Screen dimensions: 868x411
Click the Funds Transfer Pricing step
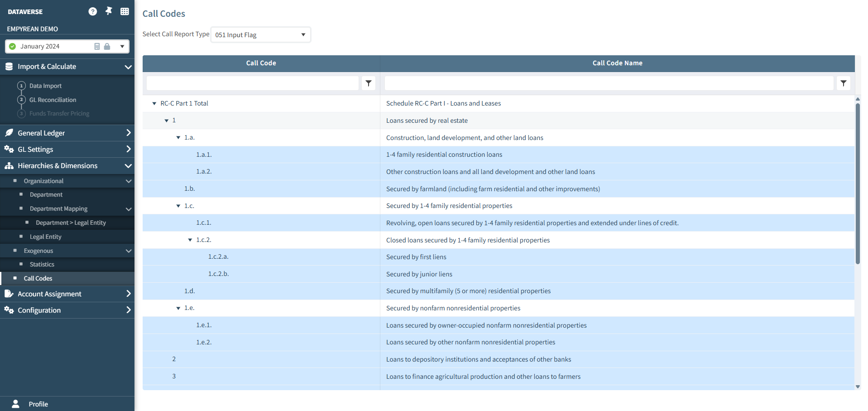click(x=59, y=113)
